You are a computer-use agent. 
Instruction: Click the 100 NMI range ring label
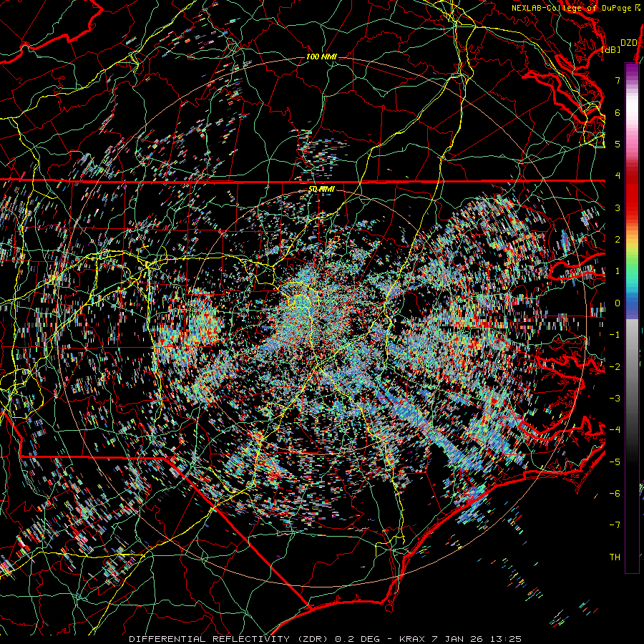coord(321,57)
